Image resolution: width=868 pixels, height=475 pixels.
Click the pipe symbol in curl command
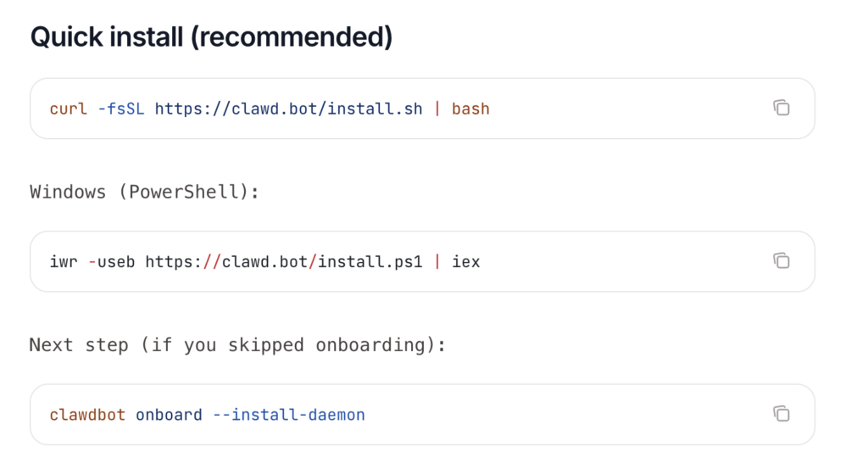pos(437,109)
